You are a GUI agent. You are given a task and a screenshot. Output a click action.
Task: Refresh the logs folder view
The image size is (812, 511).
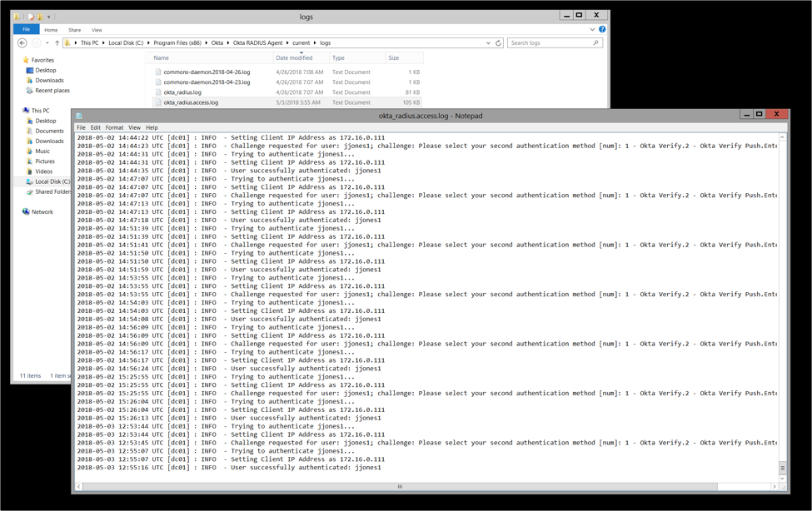pyautogui.click(x=498, y=43)
